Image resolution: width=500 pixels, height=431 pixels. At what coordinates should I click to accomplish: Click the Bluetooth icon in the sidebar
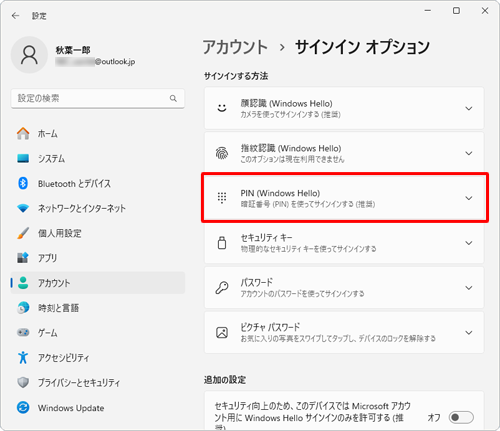pos(23,183)
